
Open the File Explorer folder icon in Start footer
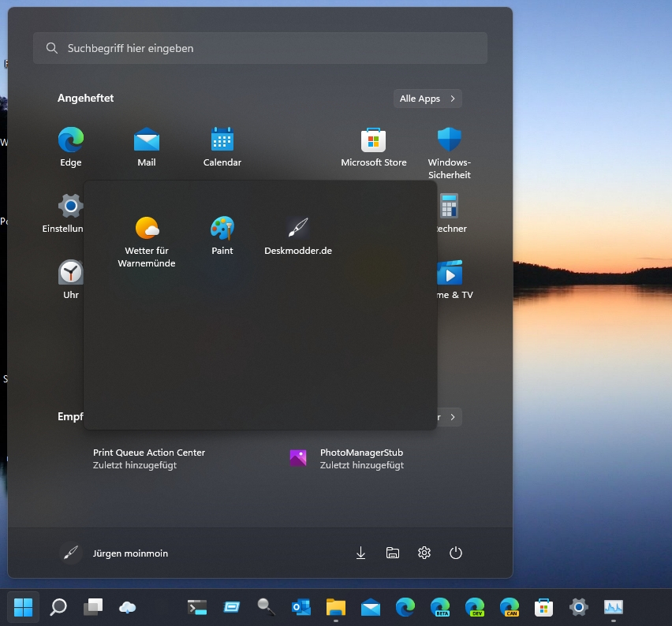393,553
